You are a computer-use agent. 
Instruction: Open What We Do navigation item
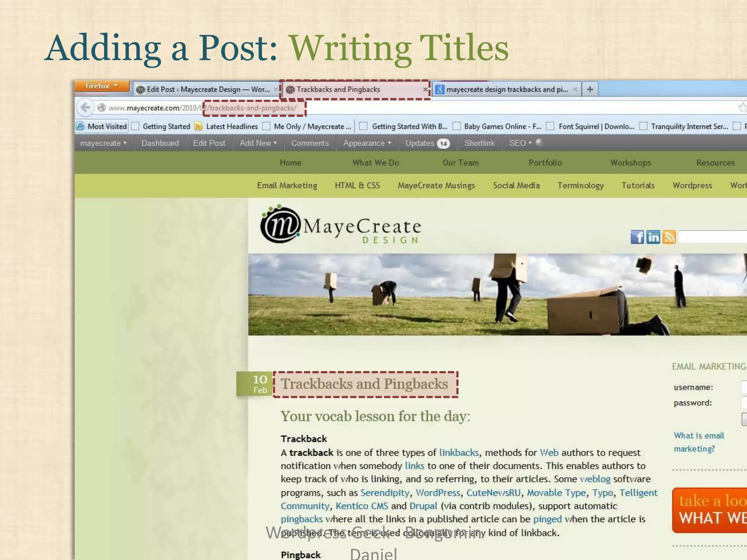tap(375, 163)
